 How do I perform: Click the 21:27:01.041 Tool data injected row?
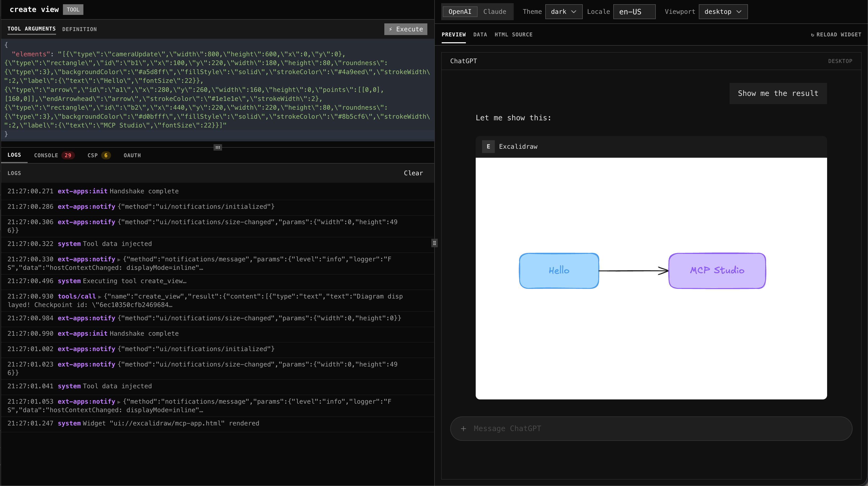pos(217,386)
